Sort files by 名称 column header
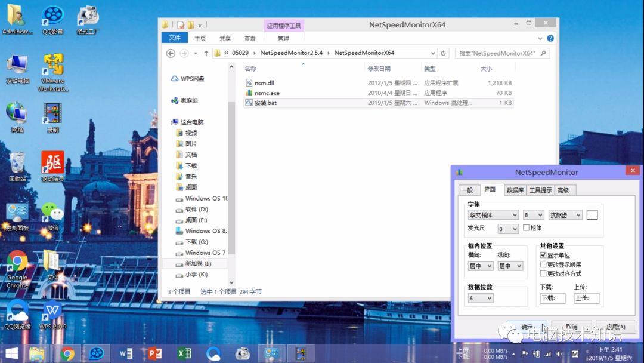The width and height of the screenshot is (644, 363). (x=250, y=69)
